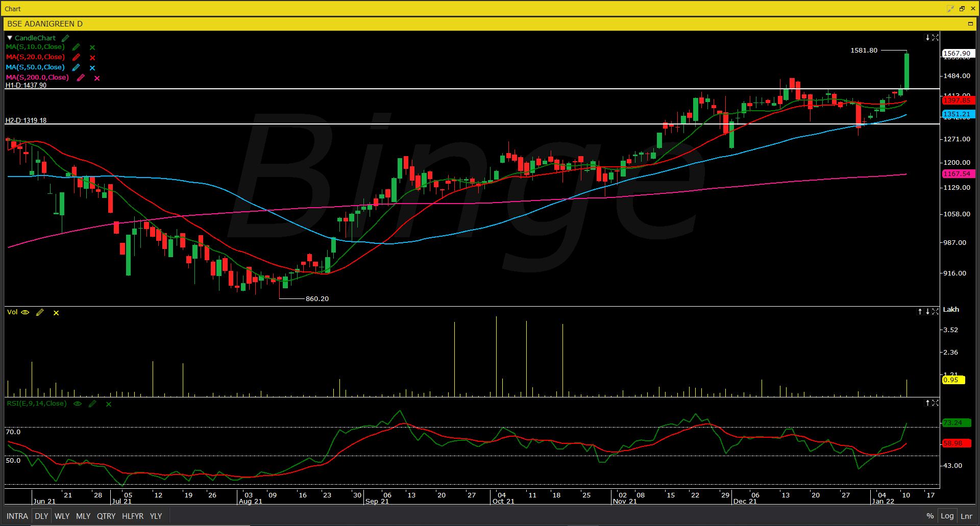980x526 pixels.
Task: Toggle percentage scale with % button
Action: pyautogui.click(x=930, y=516)
